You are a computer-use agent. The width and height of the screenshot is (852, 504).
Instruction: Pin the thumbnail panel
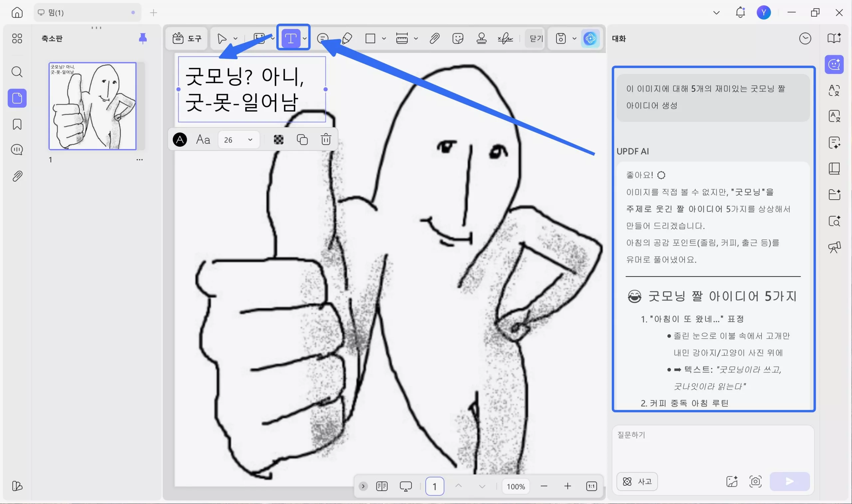(143, 38)
